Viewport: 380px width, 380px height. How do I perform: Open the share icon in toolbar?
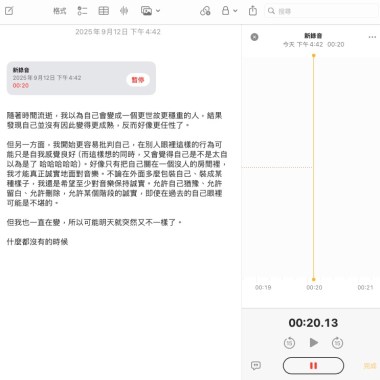click(253, 11)
